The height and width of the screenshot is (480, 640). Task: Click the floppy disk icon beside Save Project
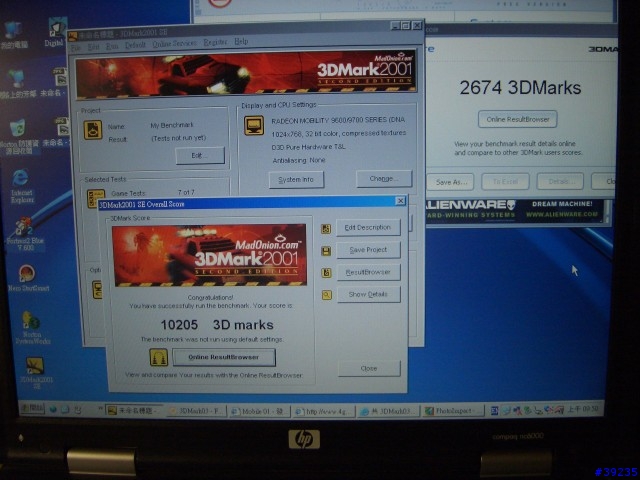tap(326, 251)
